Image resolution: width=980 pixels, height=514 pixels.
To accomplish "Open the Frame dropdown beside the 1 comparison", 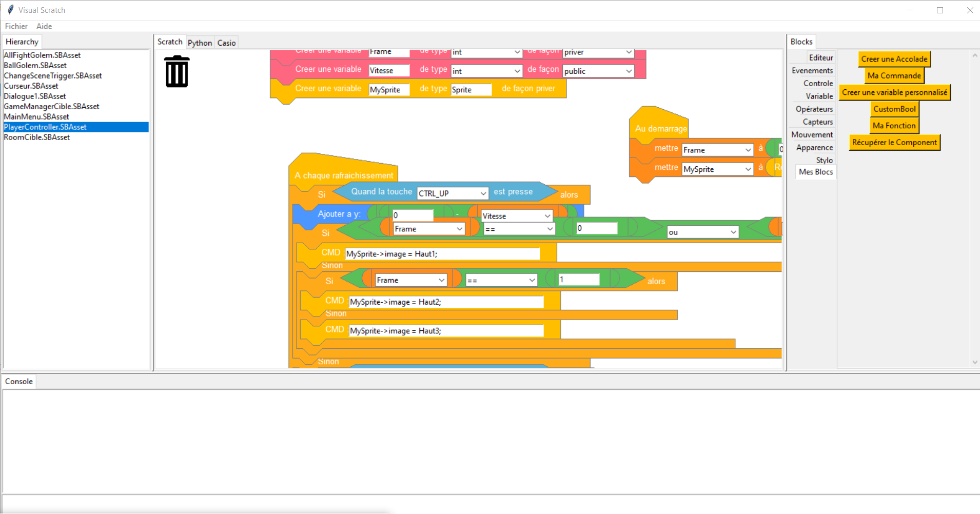I will pos(411,280).
